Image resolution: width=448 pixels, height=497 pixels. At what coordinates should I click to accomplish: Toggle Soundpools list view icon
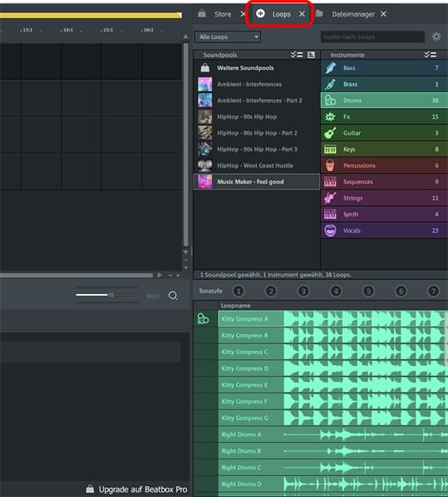click(x=311, y=55)
